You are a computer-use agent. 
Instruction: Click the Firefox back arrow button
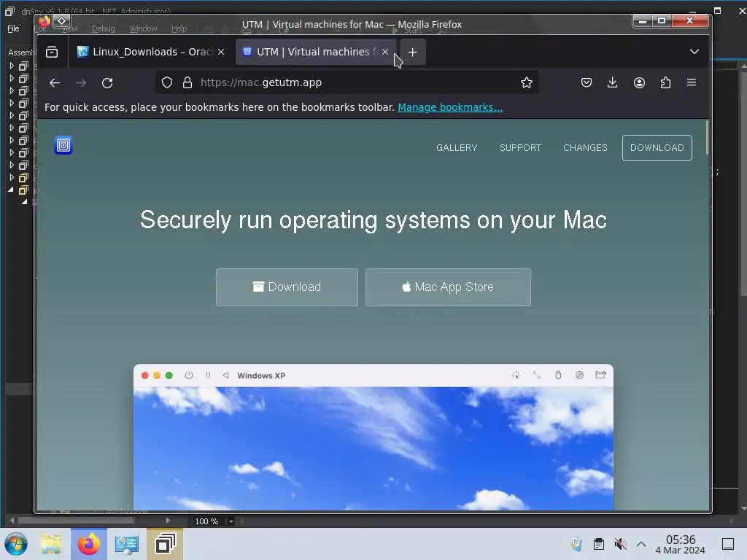point(55,83)
